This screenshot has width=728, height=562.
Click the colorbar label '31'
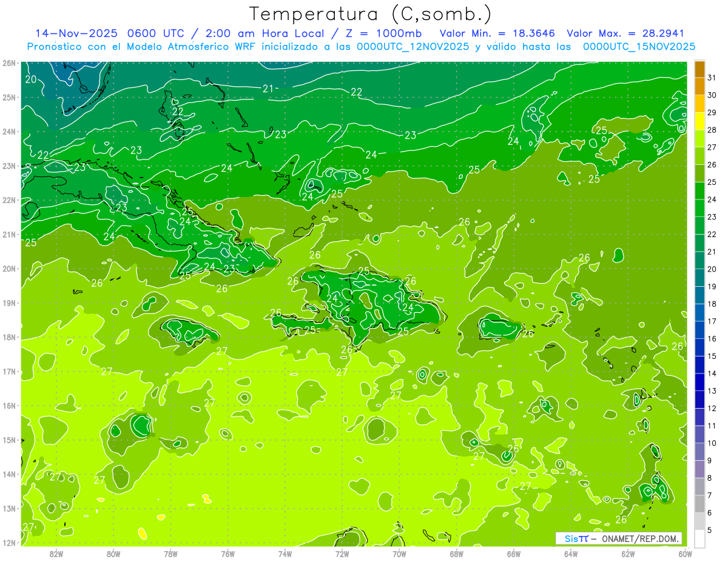coord(712,78)
